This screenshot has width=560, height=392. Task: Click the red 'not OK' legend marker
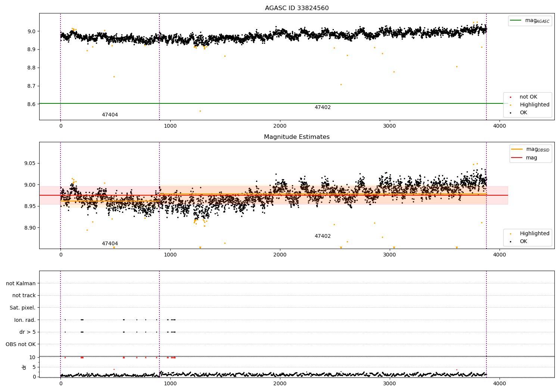tap(510, 97)
